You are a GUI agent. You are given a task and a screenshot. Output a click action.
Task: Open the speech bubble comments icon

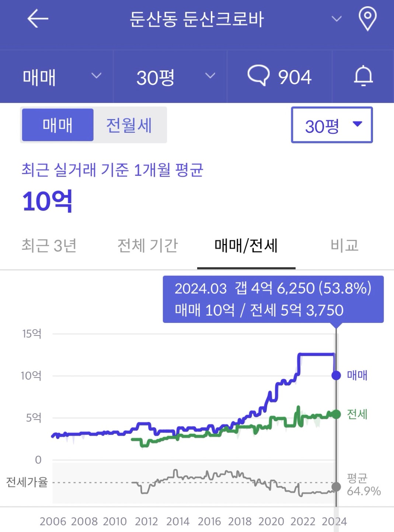pyautogui.click(x=258, y=75)
